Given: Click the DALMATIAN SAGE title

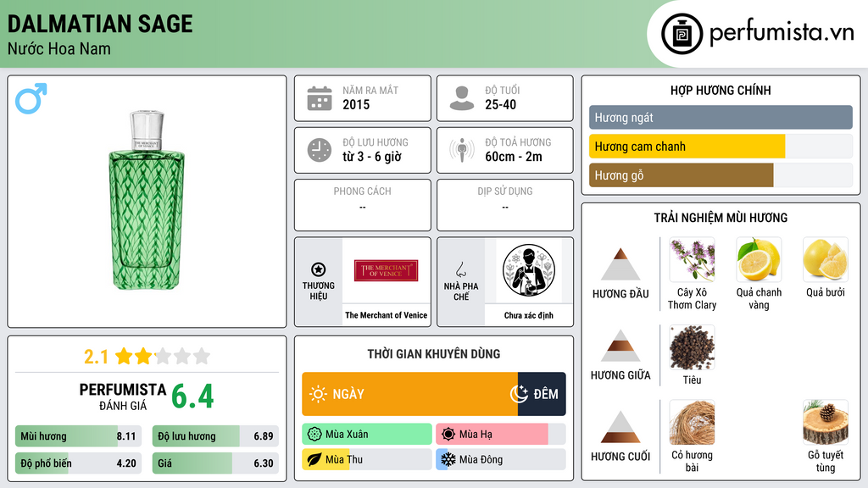Looking at the screenshot, I should pyautogui.click(x=100, y=24).
